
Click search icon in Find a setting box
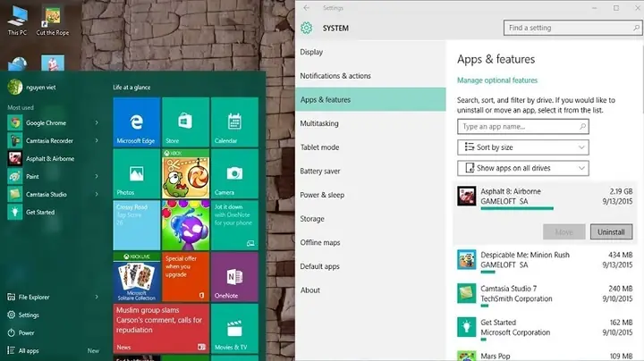636,28
